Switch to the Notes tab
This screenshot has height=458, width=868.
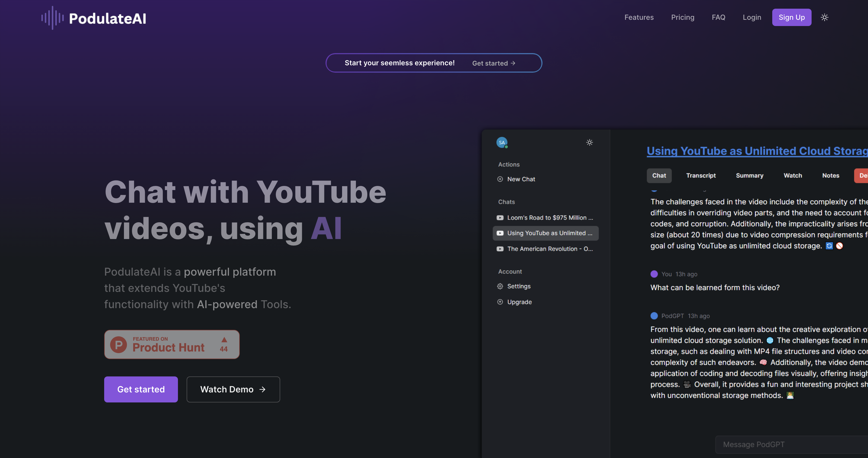(831, 176)
